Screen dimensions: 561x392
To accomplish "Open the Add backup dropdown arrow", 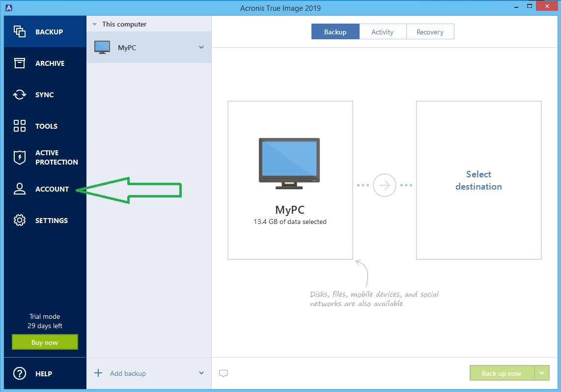I will click(x=201, y=373).
